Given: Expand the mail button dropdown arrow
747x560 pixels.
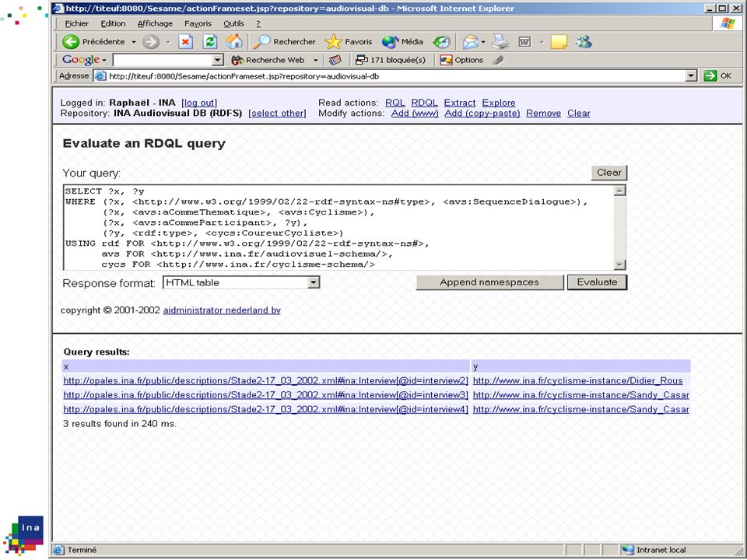Looking at the screenshot, I should 483,42.
